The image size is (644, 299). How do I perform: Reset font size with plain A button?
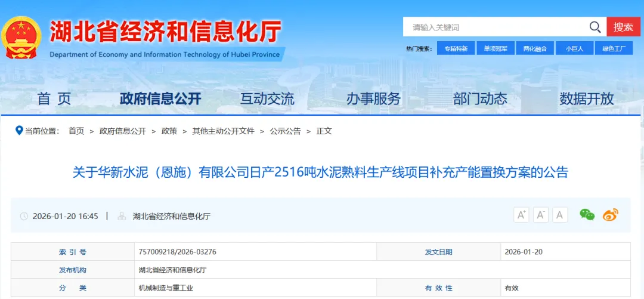(x=560, y=215)
